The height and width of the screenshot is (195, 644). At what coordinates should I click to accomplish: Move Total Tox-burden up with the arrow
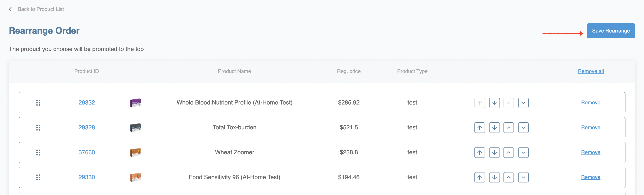pyautogui.click(x=480, y=128)
